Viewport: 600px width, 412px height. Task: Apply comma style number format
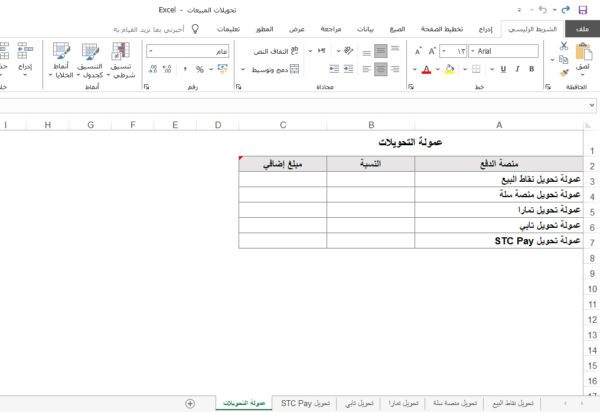(185, 69)
